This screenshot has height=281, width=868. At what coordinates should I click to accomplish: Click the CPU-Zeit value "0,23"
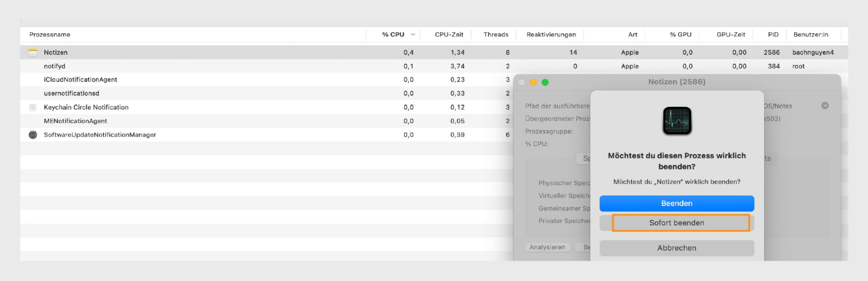[458, 80]
